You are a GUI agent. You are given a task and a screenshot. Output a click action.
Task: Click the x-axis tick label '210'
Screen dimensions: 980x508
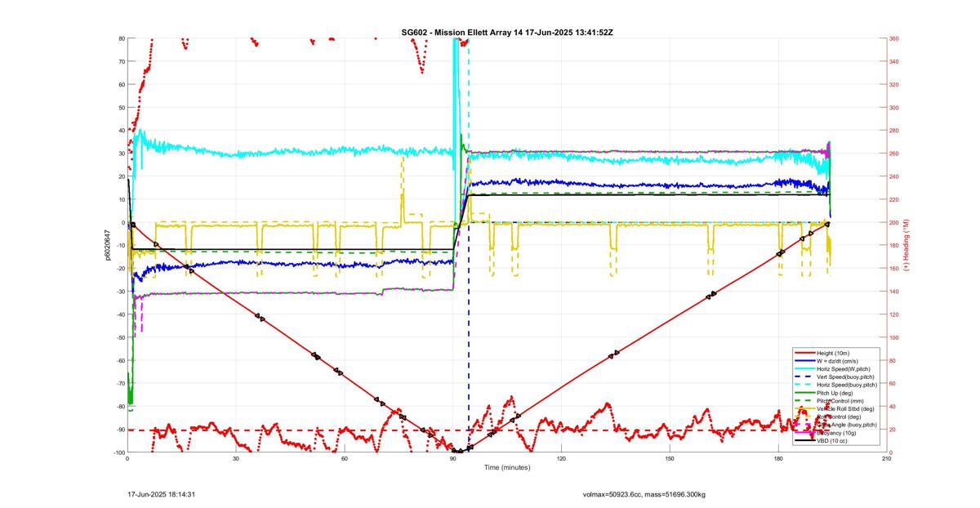(886, 459)
